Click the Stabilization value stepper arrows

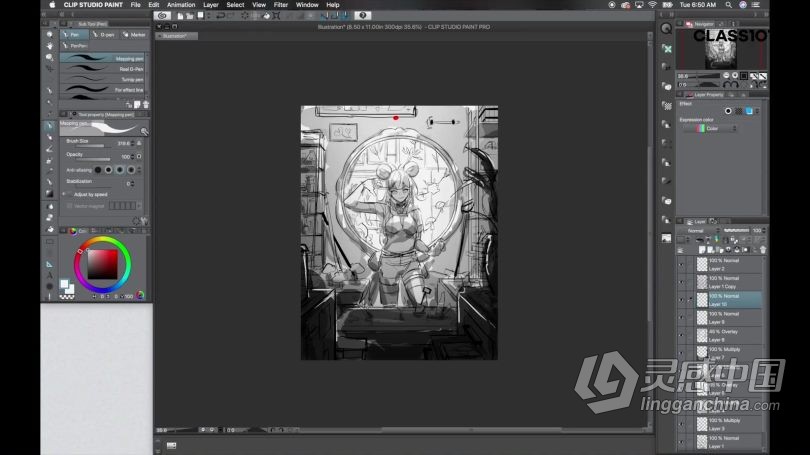tap(133, 183)
